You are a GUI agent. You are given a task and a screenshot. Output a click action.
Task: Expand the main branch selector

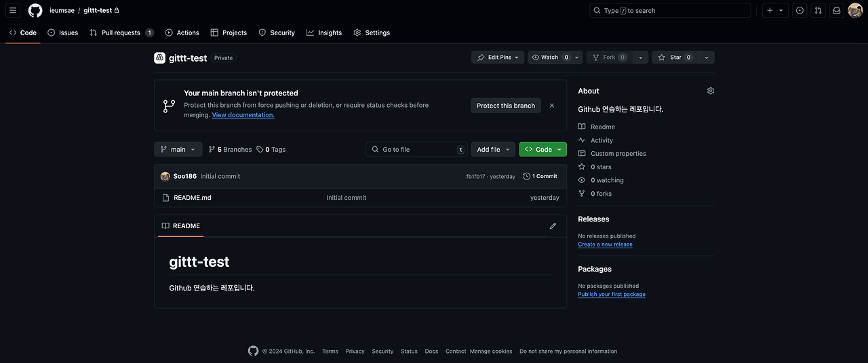pos(178,150)
